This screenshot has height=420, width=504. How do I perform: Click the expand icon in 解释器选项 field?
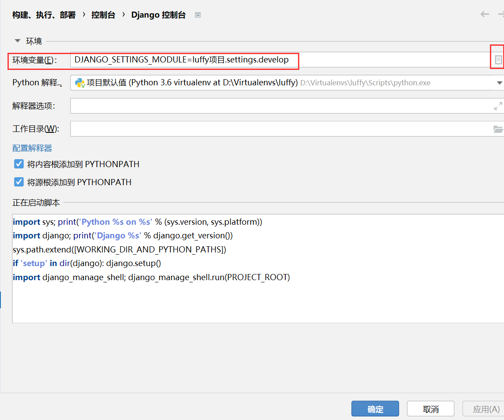[x=498, y=106]
